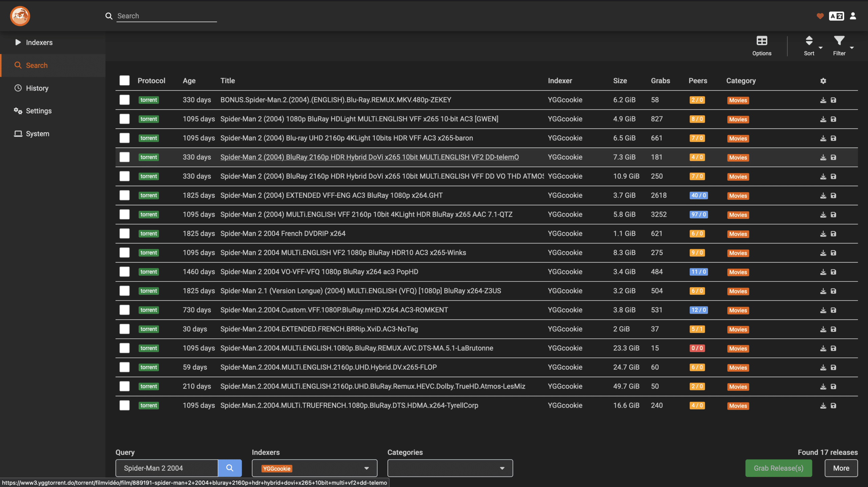
Task: Toggle the select-all checkbox in header
Action: [x=124, y=80]
